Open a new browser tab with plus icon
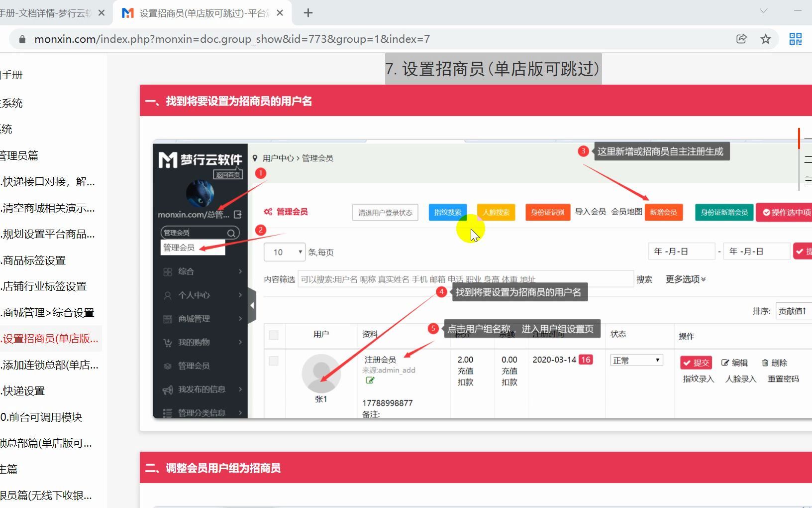This screenshot has width=812, height=508. point(308,13)
